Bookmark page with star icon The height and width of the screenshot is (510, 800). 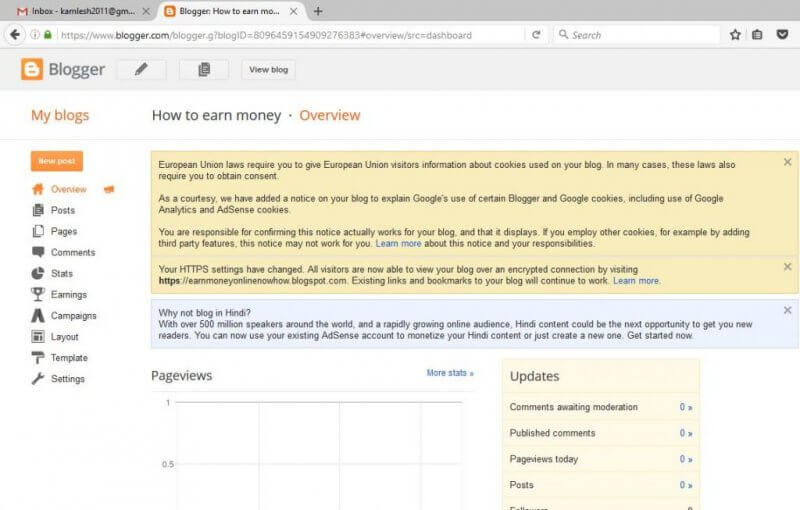(735, 35)
